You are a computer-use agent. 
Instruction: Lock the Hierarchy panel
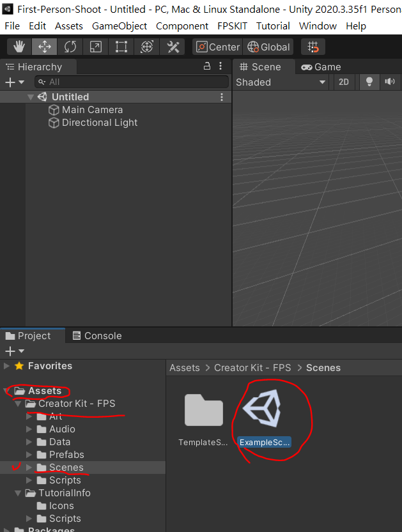(x=207, y=66)
